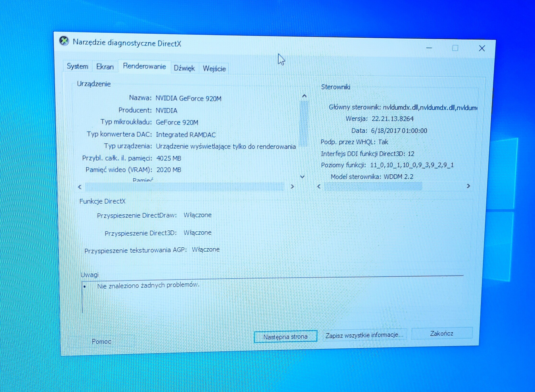Minimize the DirectX diagnostic window
This screenshot has height=392, width=535.
pos(429,48)
